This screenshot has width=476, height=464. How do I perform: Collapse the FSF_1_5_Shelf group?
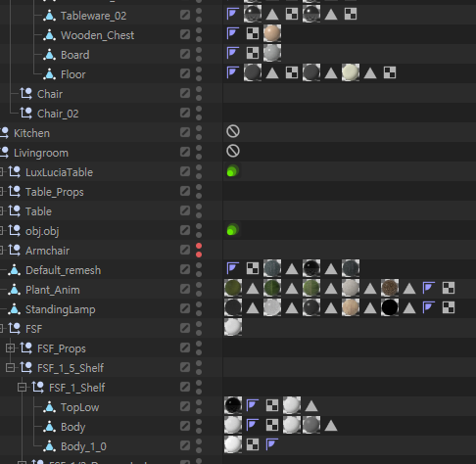pos(10,368)
